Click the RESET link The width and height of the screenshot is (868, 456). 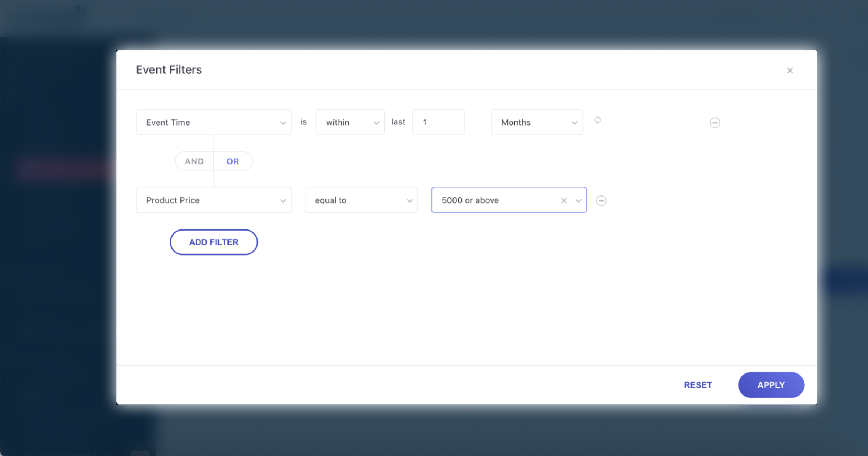698,385
